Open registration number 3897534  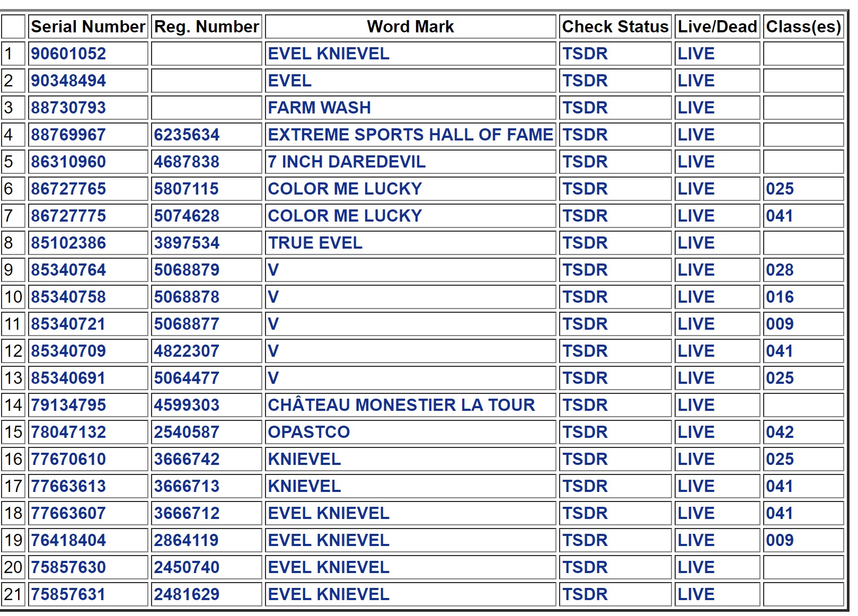pos(187,243)
